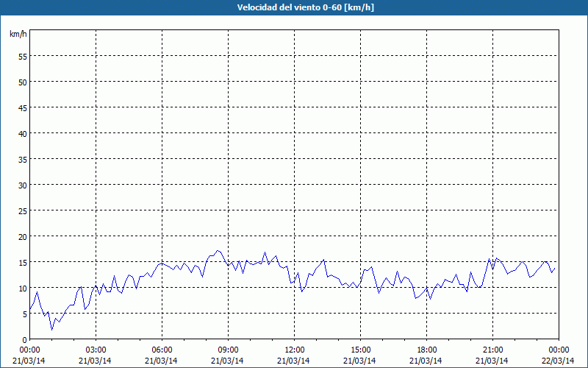Click the 22/03/14 date label
Image resolution: width=588 pixels, height=368 pixels.
559,361
